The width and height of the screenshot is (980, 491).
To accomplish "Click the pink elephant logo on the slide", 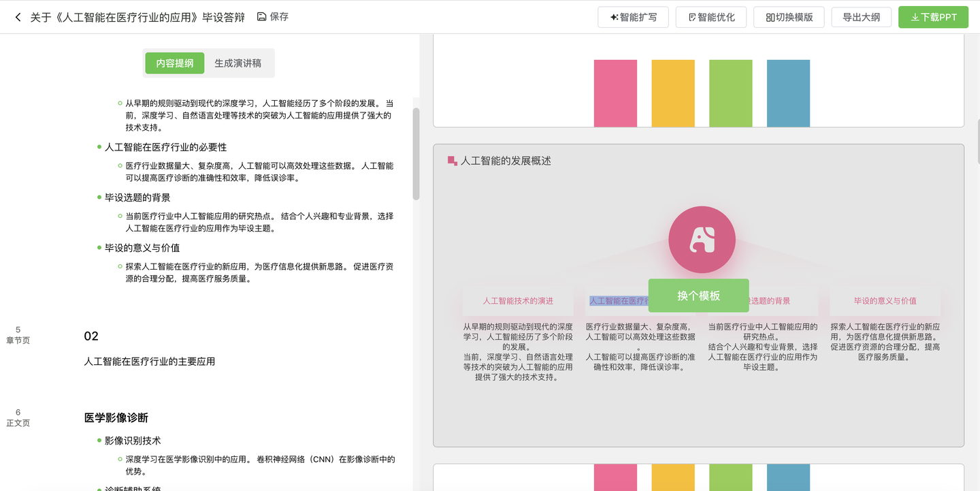I will [x=702, y=239].
